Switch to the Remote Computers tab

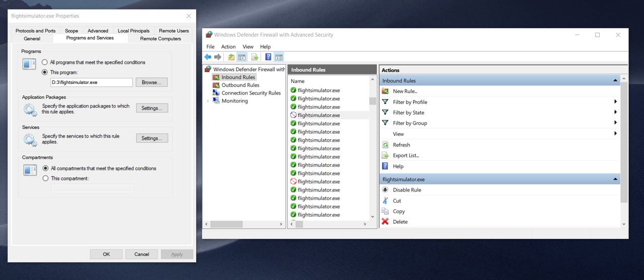[160, 39]
